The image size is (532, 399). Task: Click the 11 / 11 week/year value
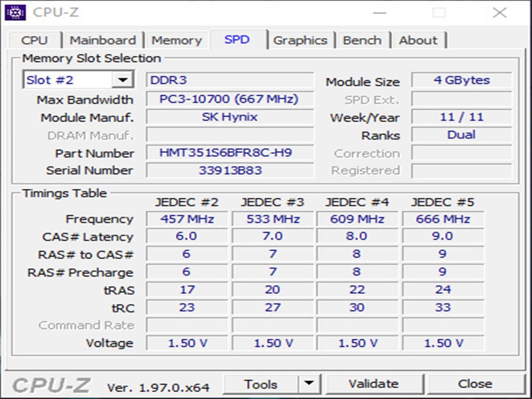[462, 117]
